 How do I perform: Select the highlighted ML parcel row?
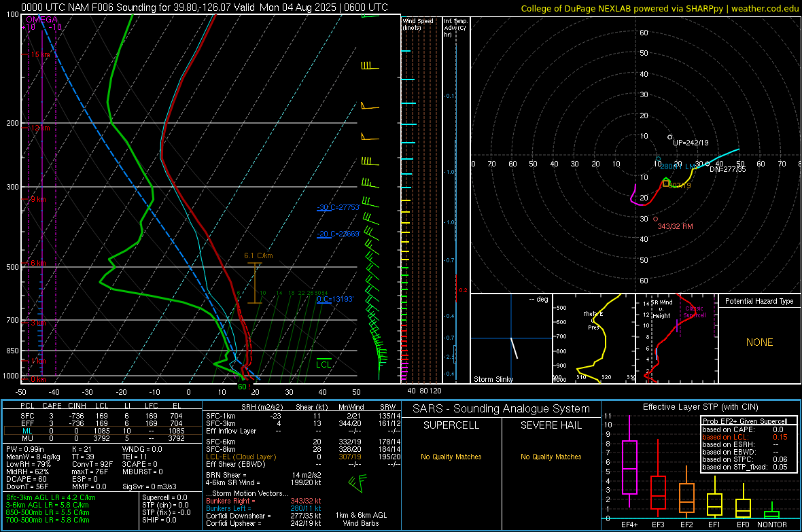[x=103, y=431]
